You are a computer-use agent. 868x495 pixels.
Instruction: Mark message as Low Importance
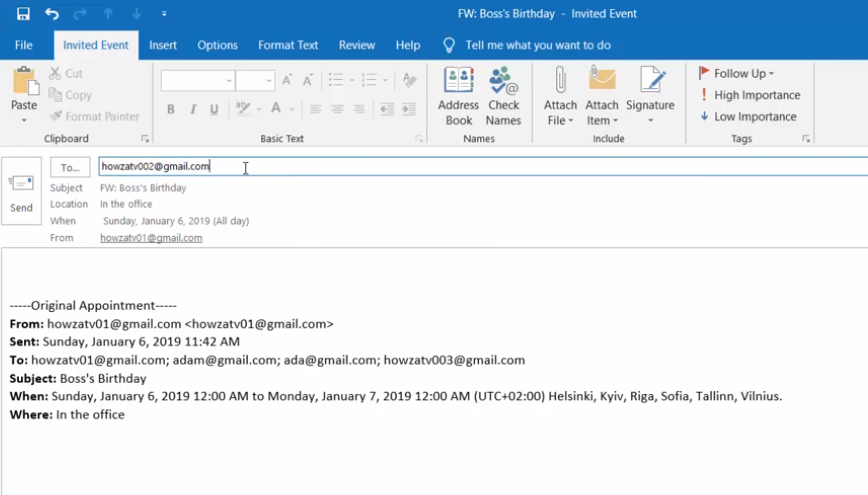click(748, 117)
